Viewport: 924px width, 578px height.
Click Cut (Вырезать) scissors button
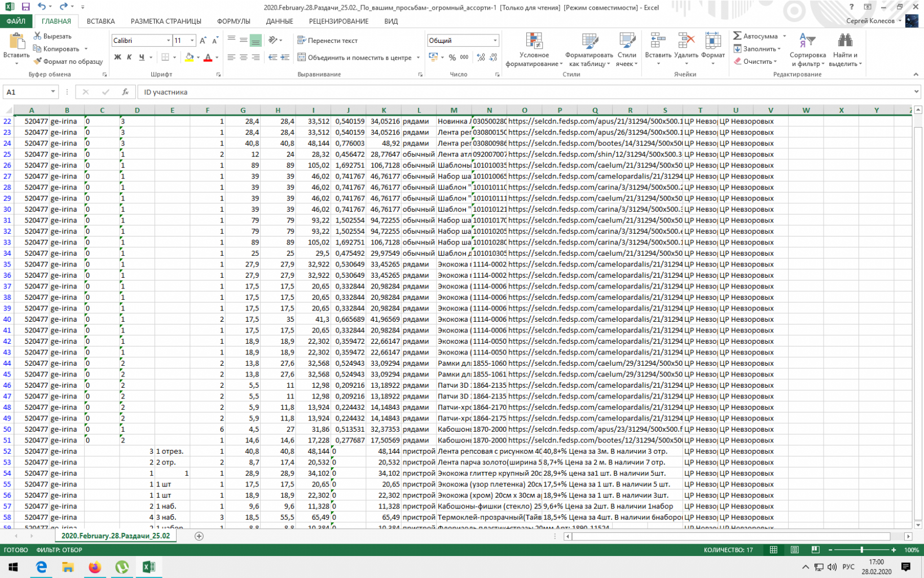coord(52,36)
